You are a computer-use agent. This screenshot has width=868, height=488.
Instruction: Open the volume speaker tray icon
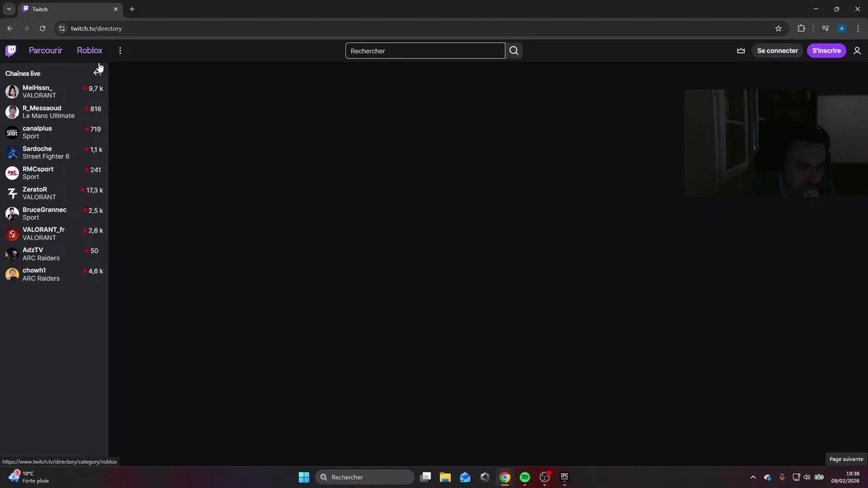pyautogui.click(x=807, y=477)
